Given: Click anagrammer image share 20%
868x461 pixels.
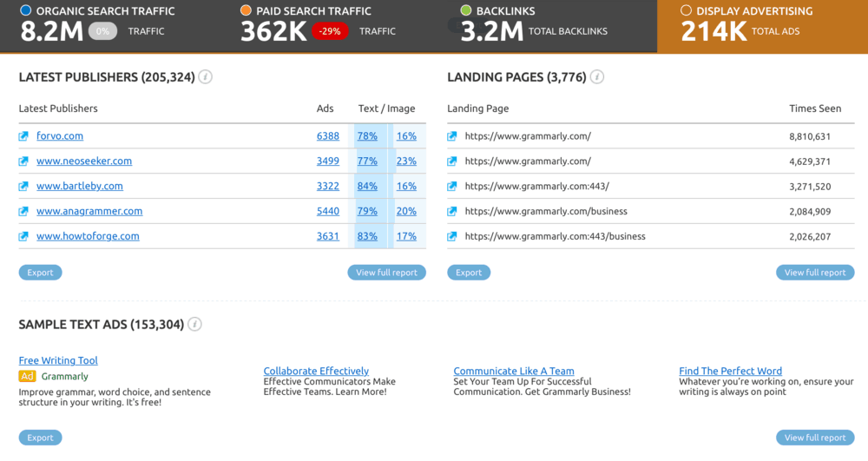Looking at the screenshot, I should point(406,211).
